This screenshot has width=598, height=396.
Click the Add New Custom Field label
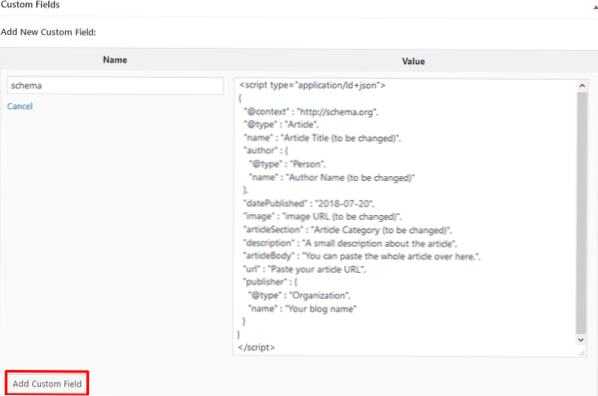tap(48, 32)
